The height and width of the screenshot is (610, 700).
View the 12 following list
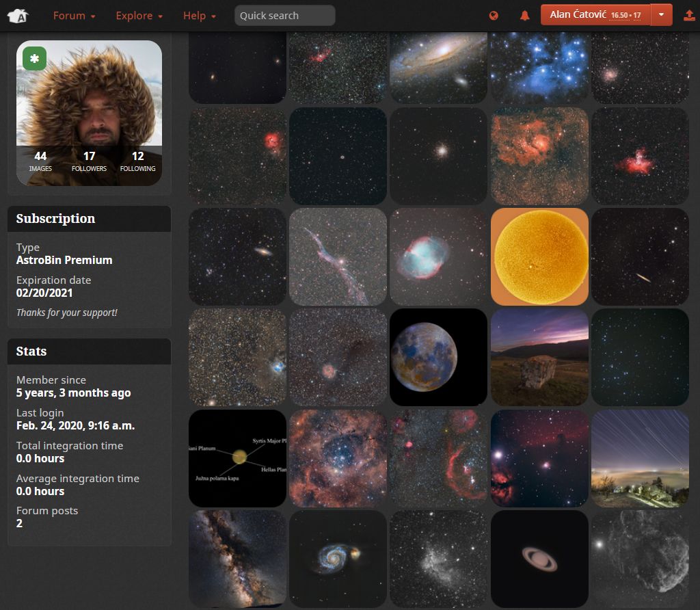tap(137, 161)
